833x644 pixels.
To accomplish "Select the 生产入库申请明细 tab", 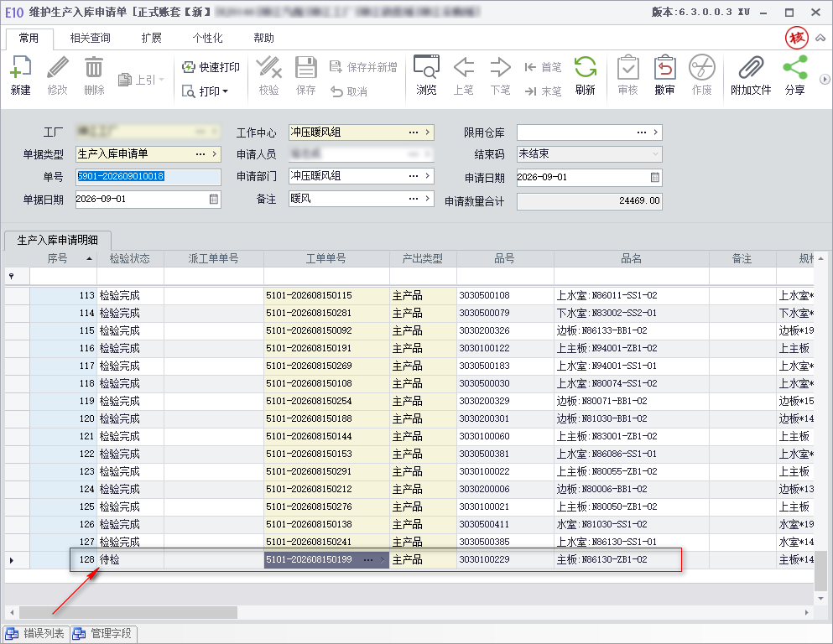I will tap(58, 240).
